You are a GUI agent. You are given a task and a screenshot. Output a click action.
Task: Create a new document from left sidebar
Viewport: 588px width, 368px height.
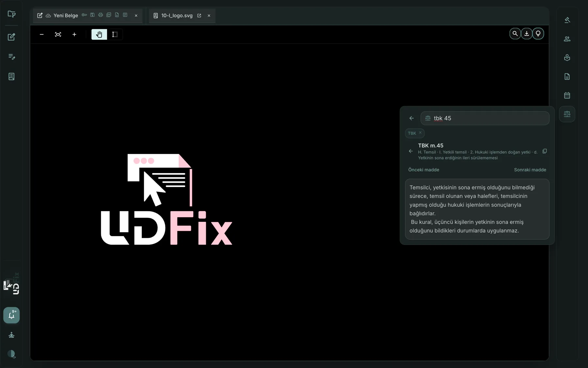(x=11, y=37)
